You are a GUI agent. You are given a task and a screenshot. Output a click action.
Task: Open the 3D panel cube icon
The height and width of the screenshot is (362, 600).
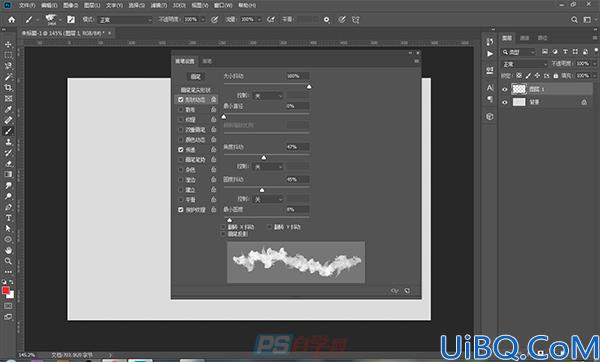[490, 116]
